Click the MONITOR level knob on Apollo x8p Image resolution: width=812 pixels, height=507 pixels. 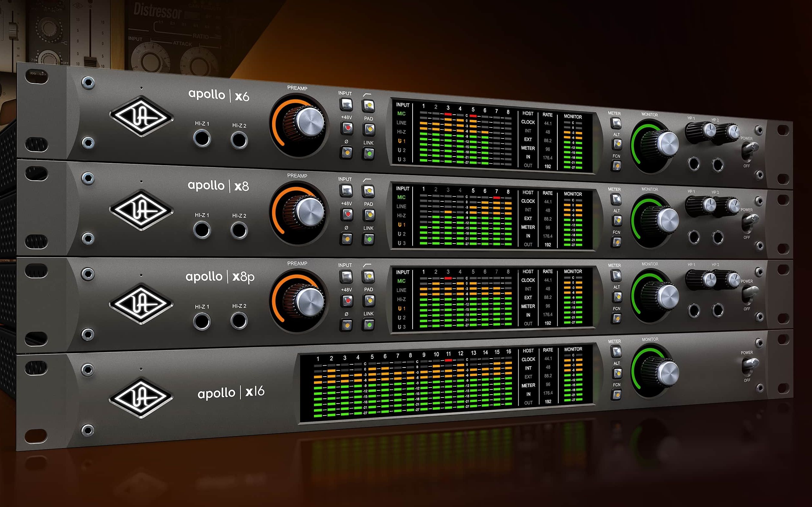[x=666, y=296]
